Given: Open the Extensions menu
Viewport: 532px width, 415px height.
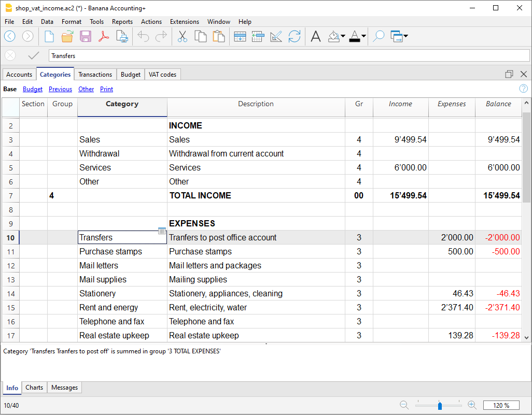Looking at the screenshot, I should pos(184,22).
